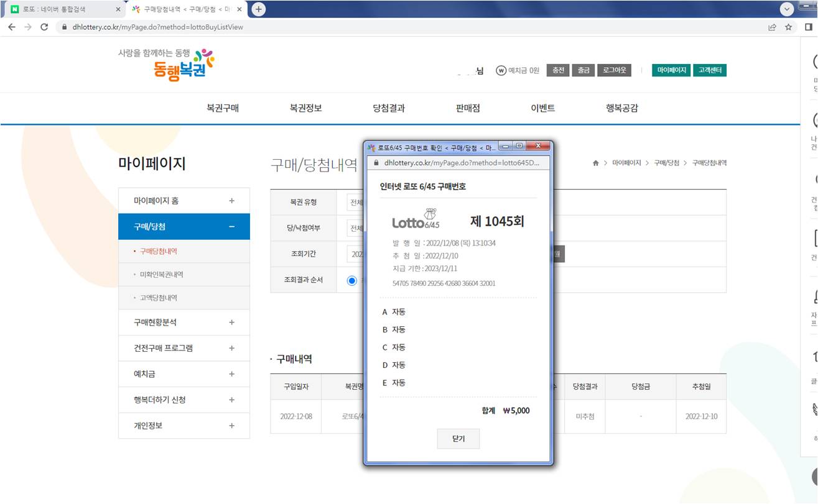Follow the 구매/당첨 breadcrumb link
The image size is (818, 504).
[x=667, y=163]
